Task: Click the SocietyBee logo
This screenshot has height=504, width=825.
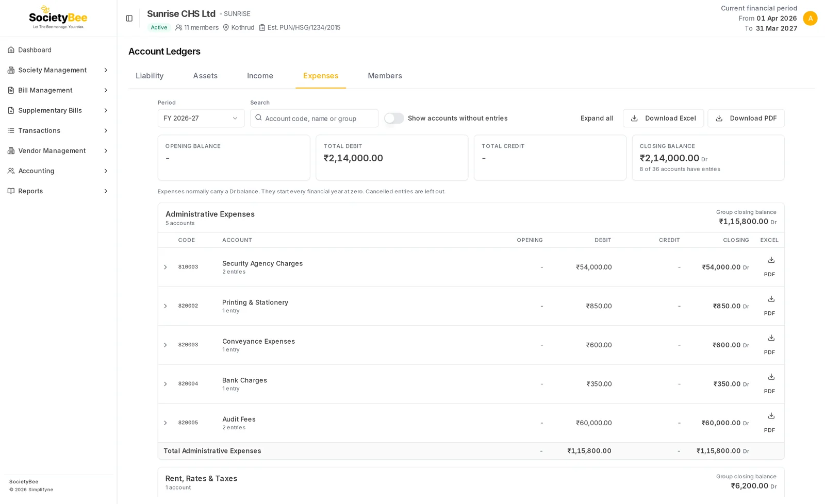Action: [x=58, y=18]
